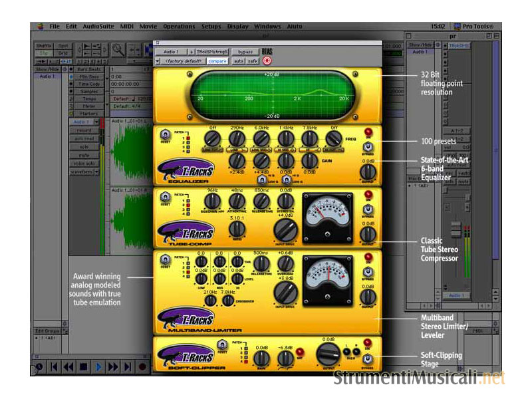Click the Tube-Comp input drive knob

(286, 231)
